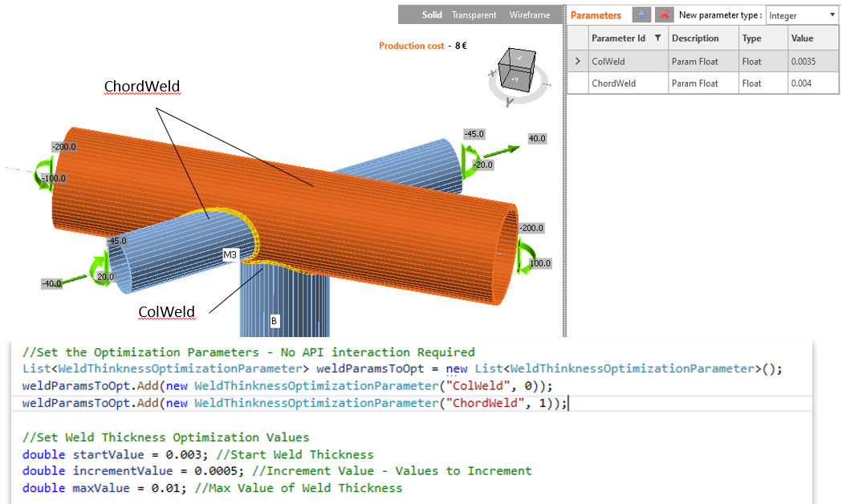Screen dimensions: 842x504
Task: Select the Parameters panel title tab
Action: coord(596,15)
